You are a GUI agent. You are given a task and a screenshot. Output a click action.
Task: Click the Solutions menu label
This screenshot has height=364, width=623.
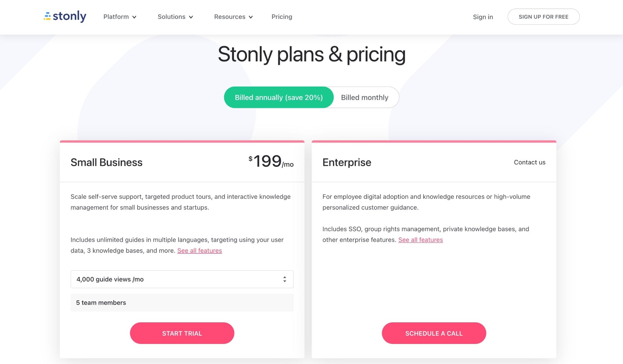[x=171, y=17]
